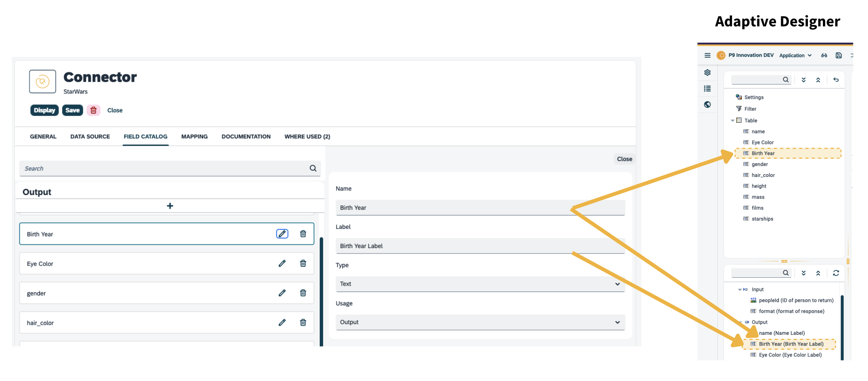This screenshot has height=381, width=868.
Task: Save using the floppy disk icon
Action: point(839,55)
